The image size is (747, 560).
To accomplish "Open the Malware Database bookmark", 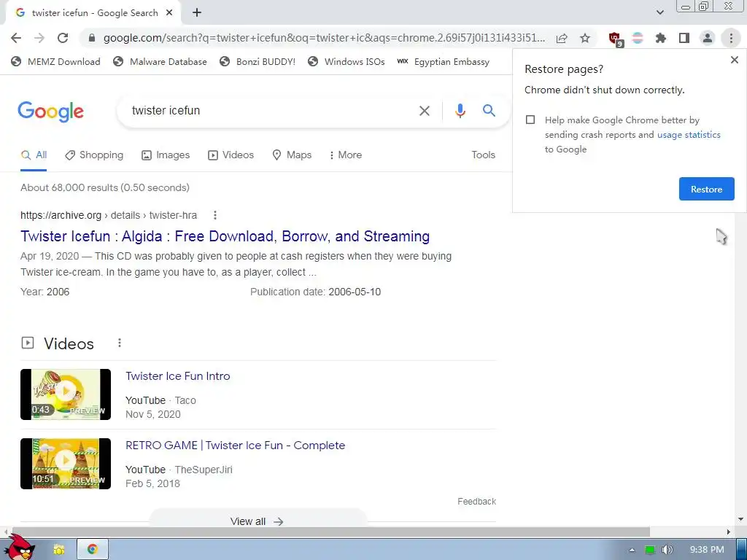I will click(160, 62).
